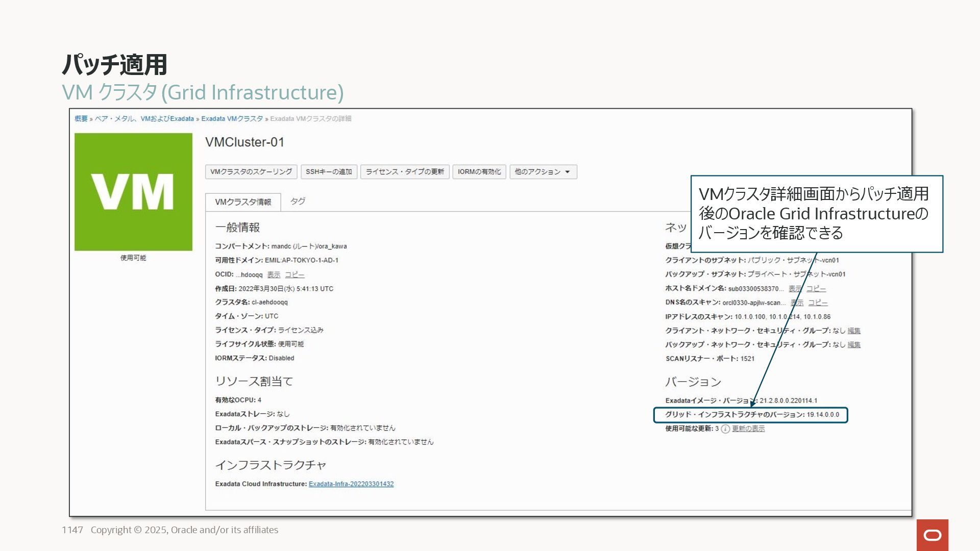Viewport: 980px width, 551px height.
Task: Open the ベア・メタル、VMおよびExadata breadcrumb
Action: [144, 119]
